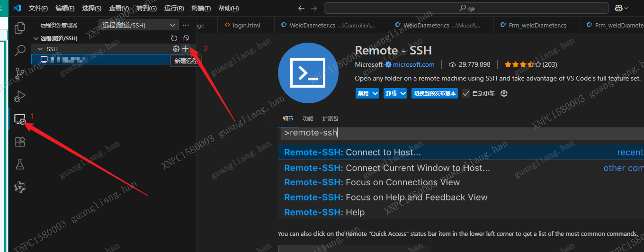Open the 文件(F) menu
Image resolution: width=644 pixels, height=252 pixels.
tap(38, 8)
